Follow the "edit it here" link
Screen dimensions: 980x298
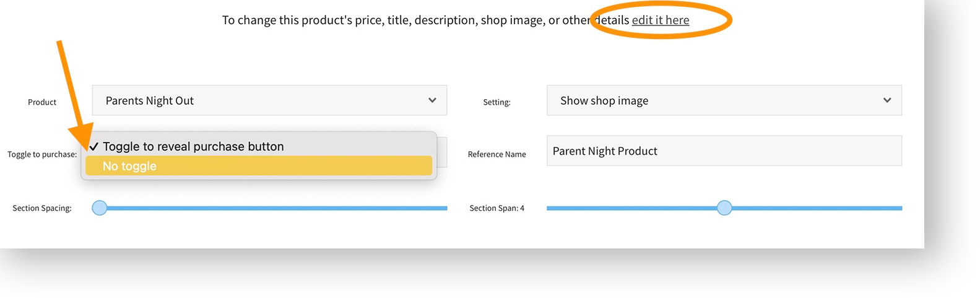click(660, 20)
